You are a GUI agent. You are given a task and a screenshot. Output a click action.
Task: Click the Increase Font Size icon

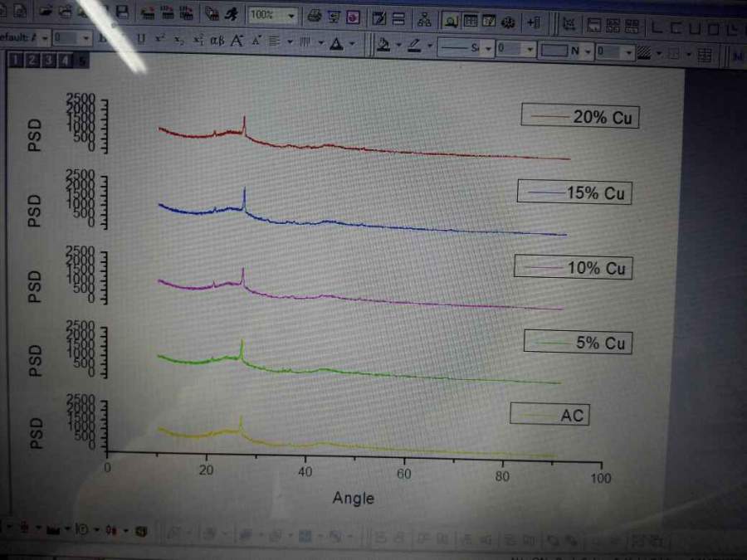click(237, 41)
